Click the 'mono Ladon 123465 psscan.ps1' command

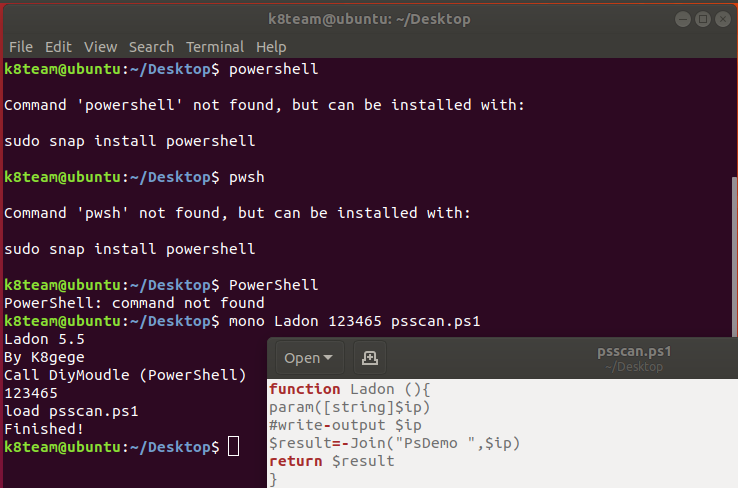pos(355,321)
